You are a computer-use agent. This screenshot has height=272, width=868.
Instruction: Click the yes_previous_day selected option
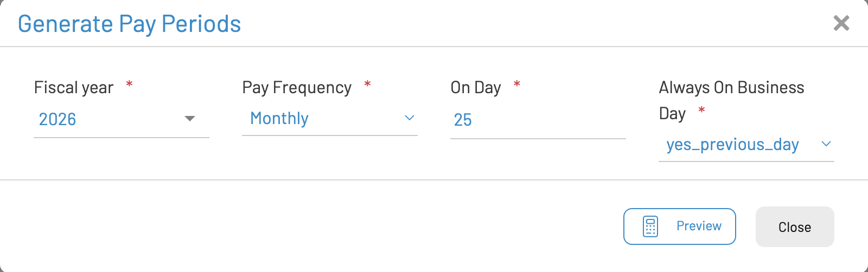coord(732,145)
